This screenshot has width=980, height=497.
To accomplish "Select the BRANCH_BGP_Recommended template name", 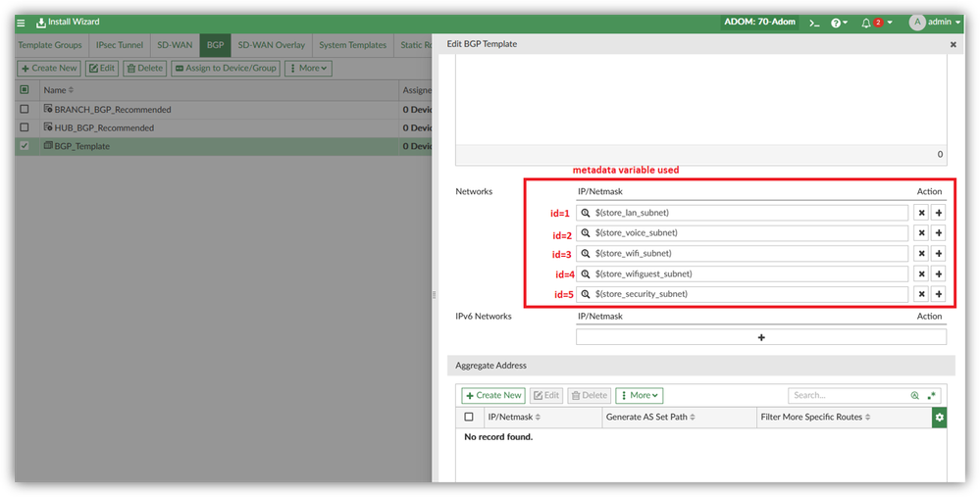I will tap(113, 110).
